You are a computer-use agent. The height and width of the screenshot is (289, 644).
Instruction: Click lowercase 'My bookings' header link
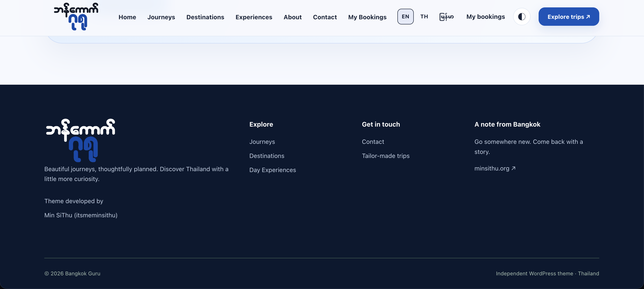coord(486,17)
